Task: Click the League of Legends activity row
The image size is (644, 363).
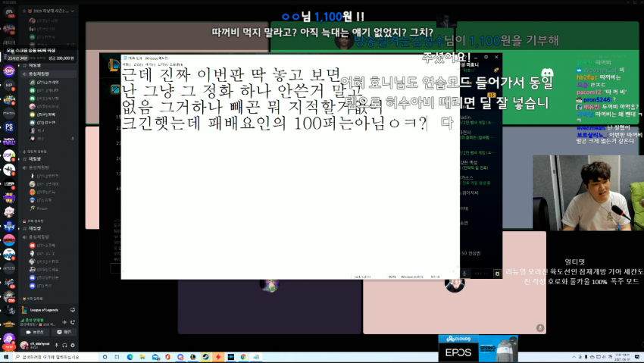Action: pyautogui.click(x=48, y=310)
